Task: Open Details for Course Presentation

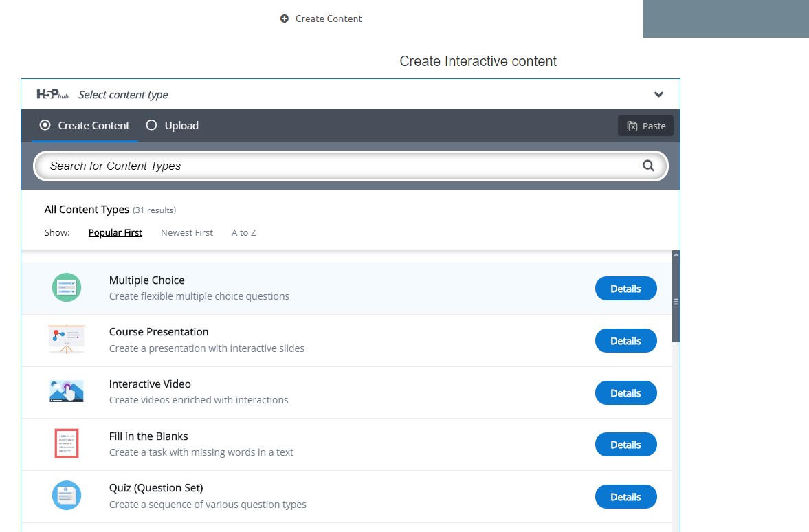Action: click(626, 340)
